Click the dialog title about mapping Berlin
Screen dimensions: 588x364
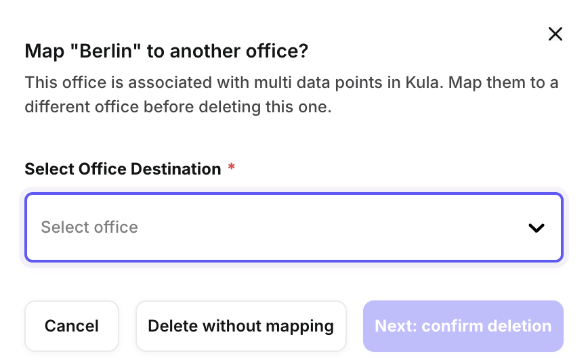[x=167, y=51]
